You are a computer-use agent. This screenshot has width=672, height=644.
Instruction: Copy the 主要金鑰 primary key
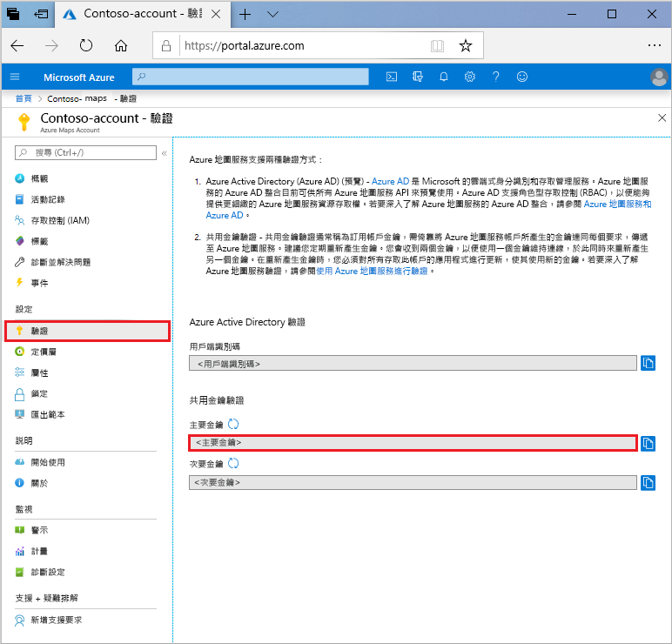(x=648, y=444)
